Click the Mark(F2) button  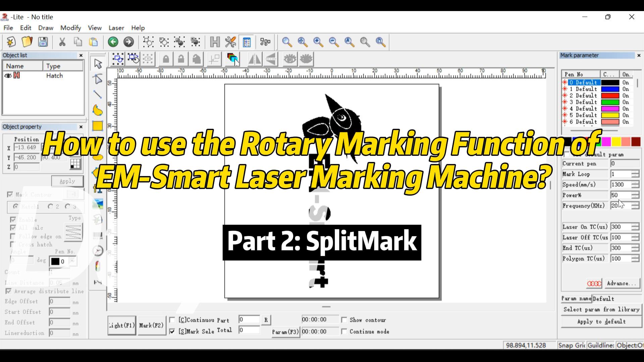click(x=151, y=325)
